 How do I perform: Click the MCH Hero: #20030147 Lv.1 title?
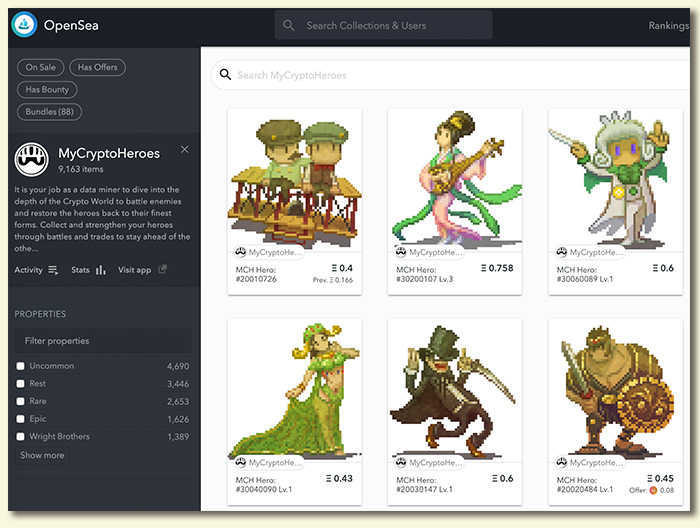424,485
